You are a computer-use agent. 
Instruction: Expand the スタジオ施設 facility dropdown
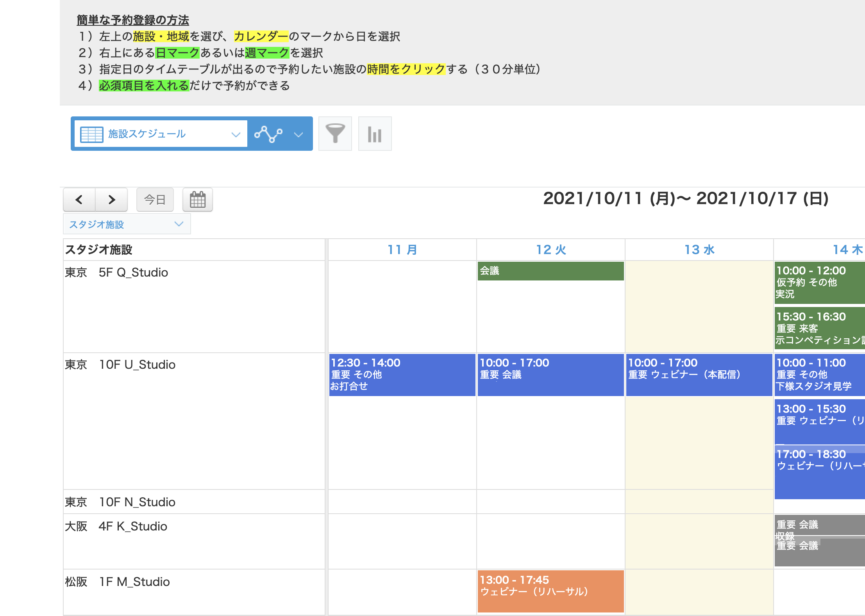(x=127, y=224)
